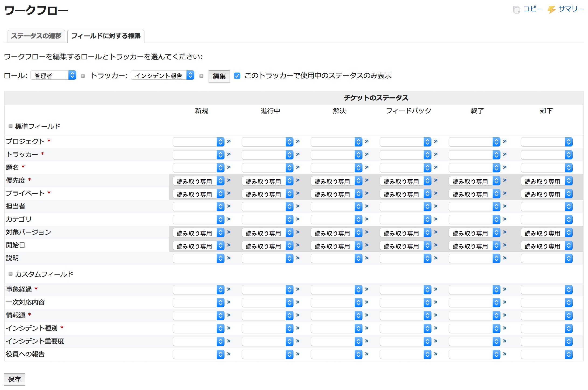Select フィールドに対する権限 tab
The width and height of the screenshot is (588, 390).
pos(106,36)
